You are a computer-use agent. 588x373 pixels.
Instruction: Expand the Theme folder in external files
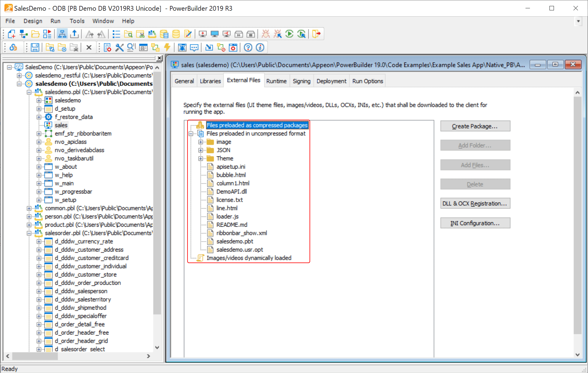pos(201,159)
